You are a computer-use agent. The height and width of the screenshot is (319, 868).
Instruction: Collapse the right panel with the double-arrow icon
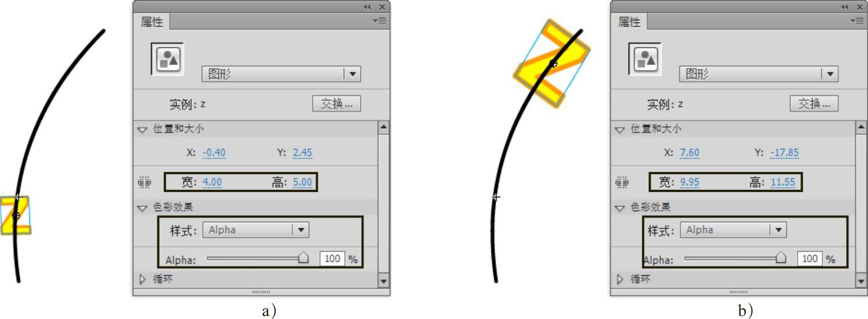[x=845, y=6]
